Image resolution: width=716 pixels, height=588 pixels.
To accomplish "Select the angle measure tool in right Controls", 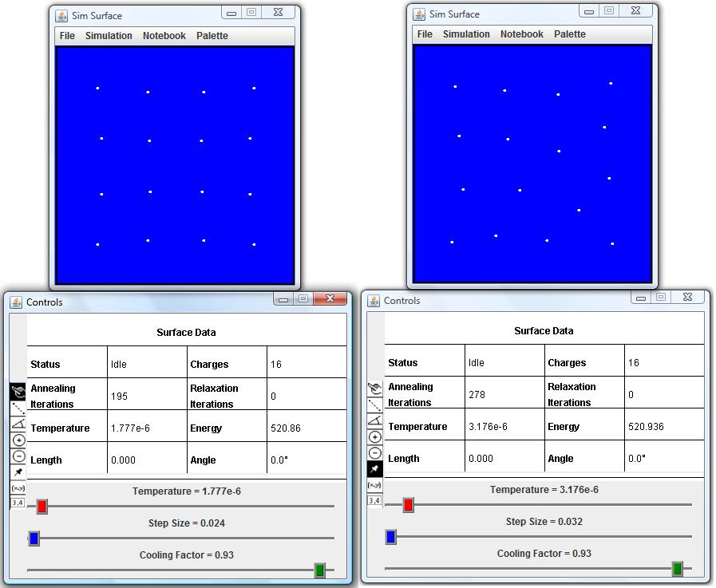I will [x=374, y=421].
